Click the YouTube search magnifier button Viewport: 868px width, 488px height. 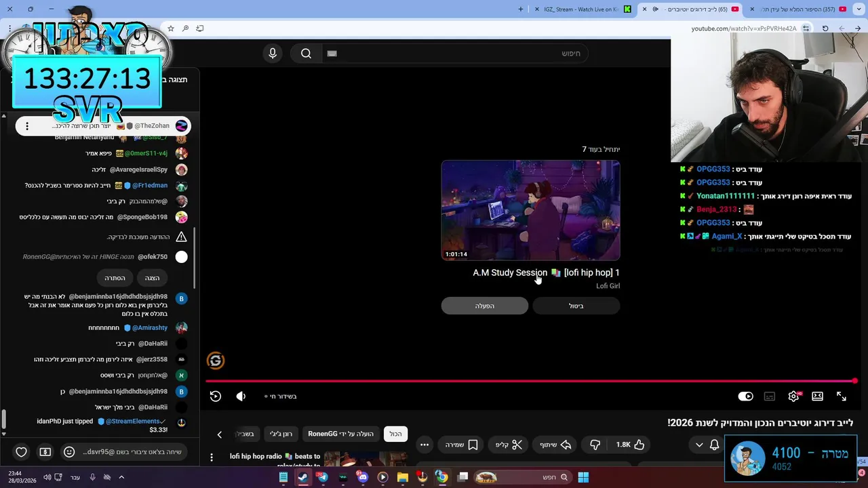point(306,54)
